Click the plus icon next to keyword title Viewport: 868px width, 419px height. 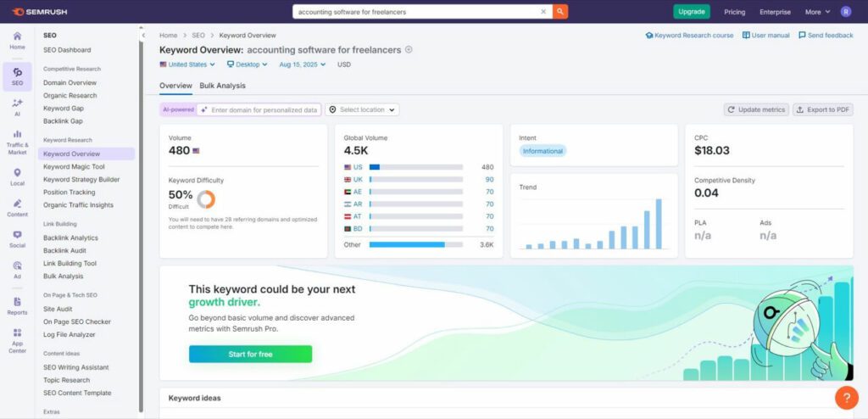click(409, 49)
